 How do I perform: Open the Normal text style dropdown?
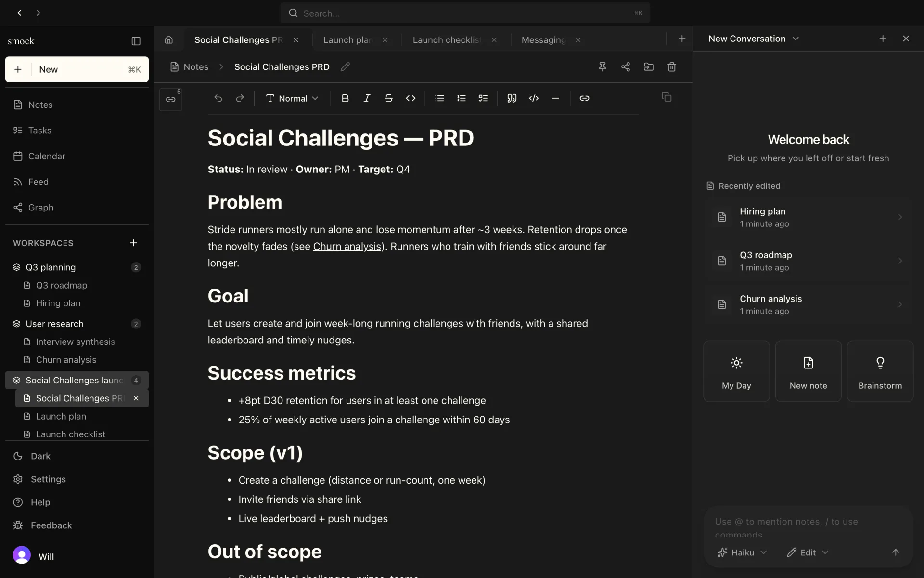pyautogui.click(x=292, y=98)
